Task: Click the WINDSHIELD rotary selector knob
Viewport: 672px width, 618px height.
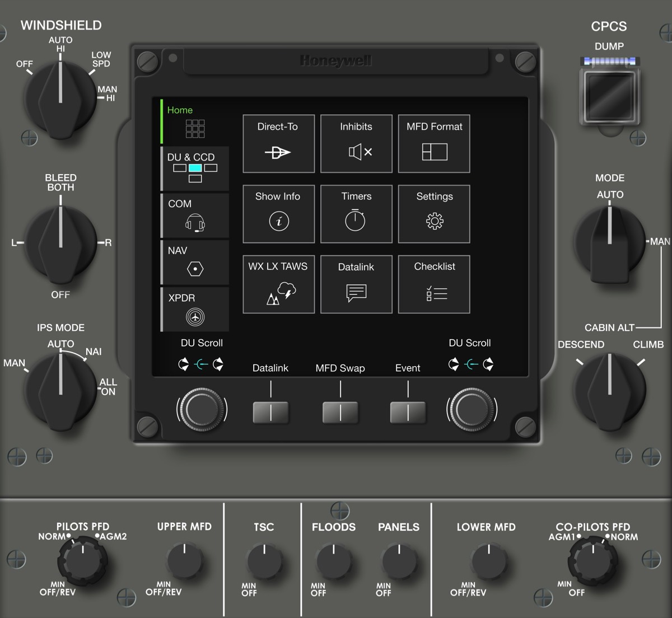Action: coord(60,101)
